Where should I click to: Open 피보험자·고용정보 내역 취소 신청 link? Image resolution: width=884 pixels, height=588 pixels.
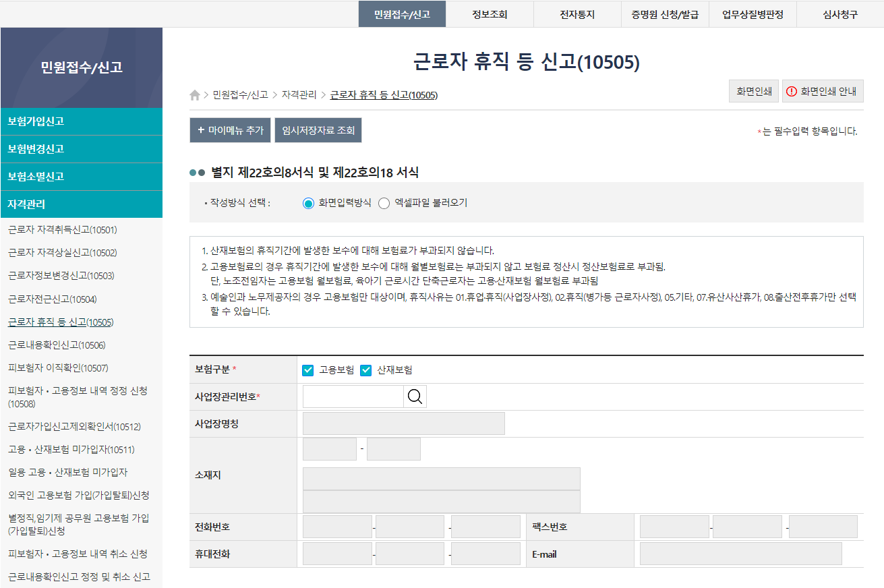tap(78, 554)
